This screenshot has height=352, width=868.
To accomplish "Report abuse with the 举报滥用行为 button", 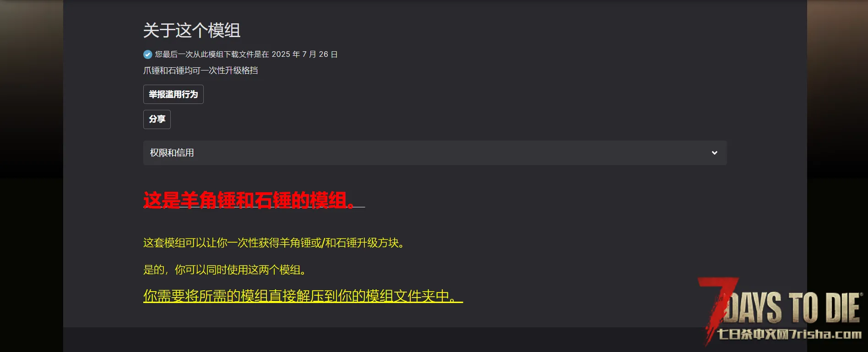I will pos(174,94).
